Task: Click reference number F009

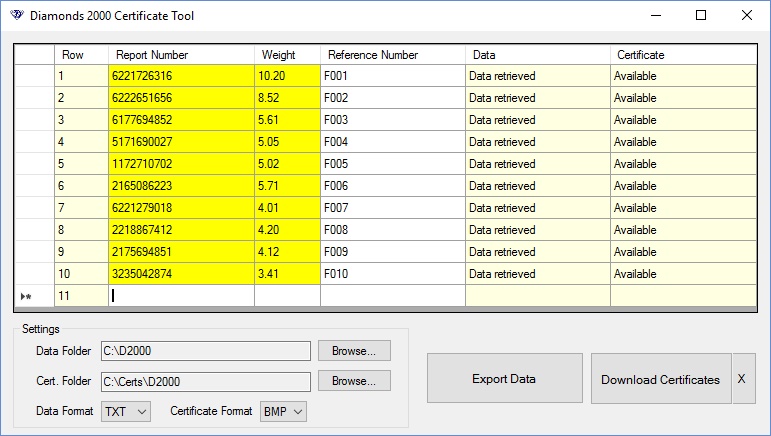Action: point(392,252)
